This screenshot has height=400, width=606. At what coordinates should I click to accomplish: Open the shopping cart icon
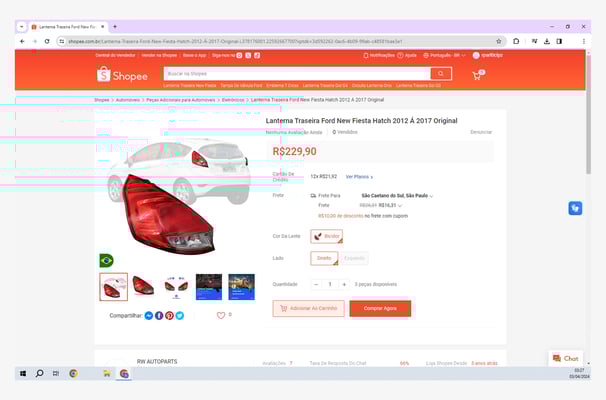(477, 76)
